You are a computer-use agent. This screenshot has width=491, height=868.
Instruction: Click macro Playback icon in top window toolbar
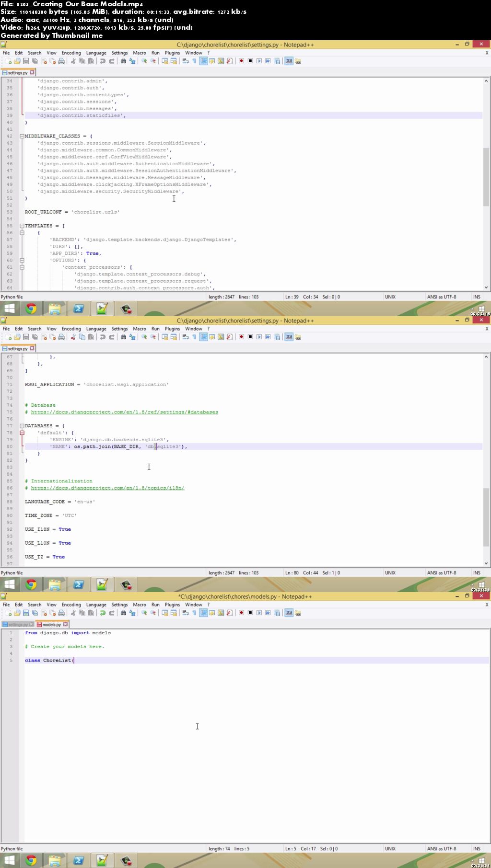(259, 61)
